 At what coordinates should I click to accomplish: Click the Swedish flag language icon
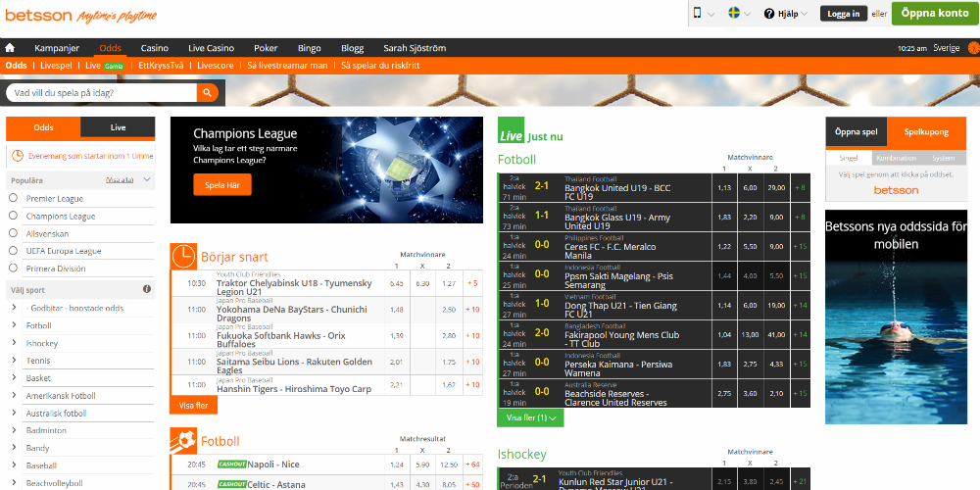734,13
